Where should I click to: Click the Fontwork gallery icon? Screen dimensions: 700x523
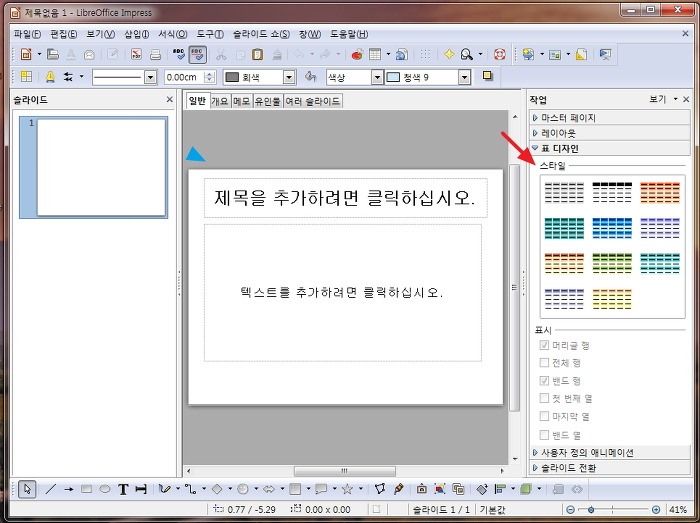click(421, 489)
